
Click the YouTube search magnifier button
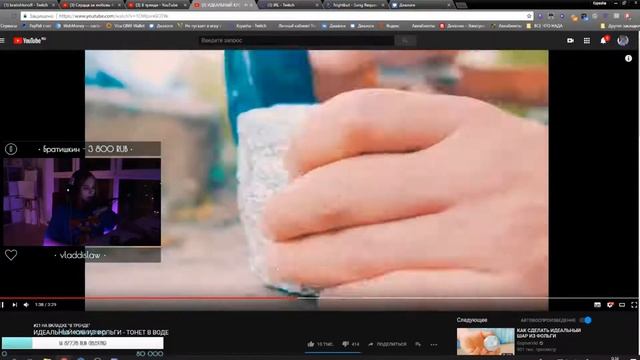pos(405,40)
